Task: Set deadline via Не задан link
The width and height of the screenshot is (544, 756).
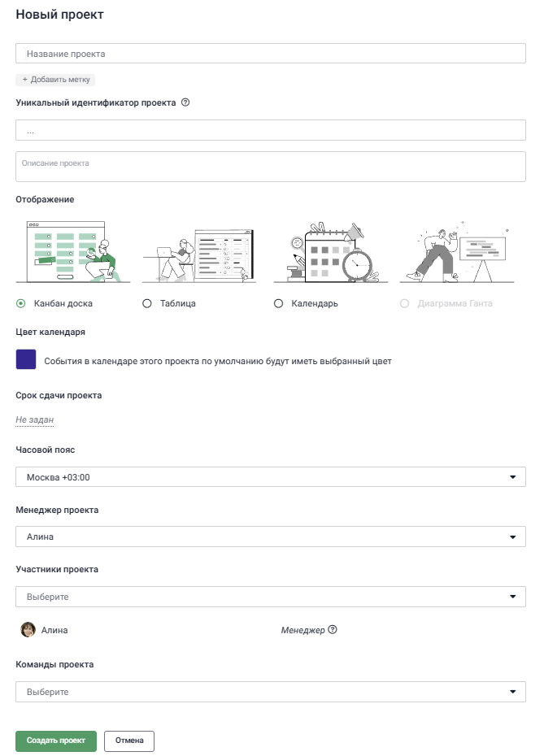Action: click(35, 419)
